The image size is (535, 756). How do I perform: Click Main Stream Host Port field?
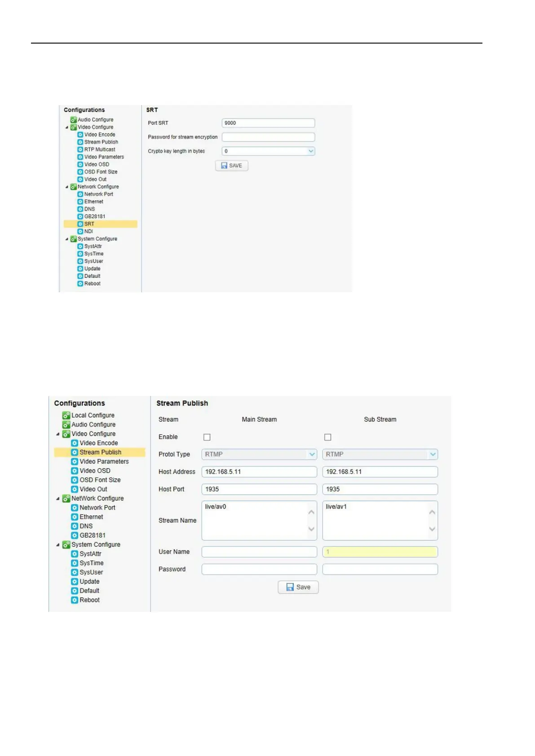click(259, 489)
